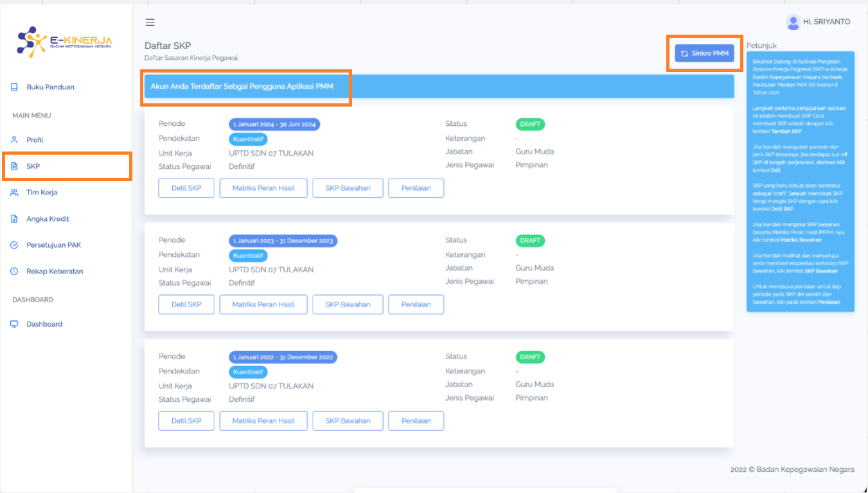
Task: Click the HI, SRIYANTO user name
Action: click(x=826, y=22)
